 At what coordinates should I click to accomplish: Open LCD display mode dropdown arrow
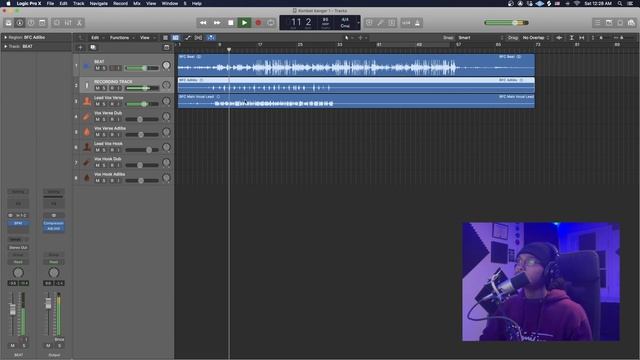(358, 23)
